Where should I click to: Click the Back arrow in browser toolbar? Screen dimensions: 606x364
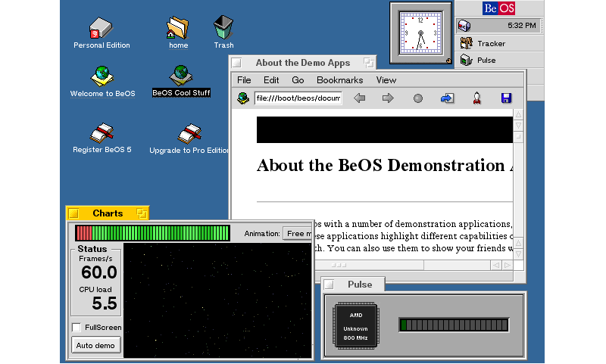359,98
